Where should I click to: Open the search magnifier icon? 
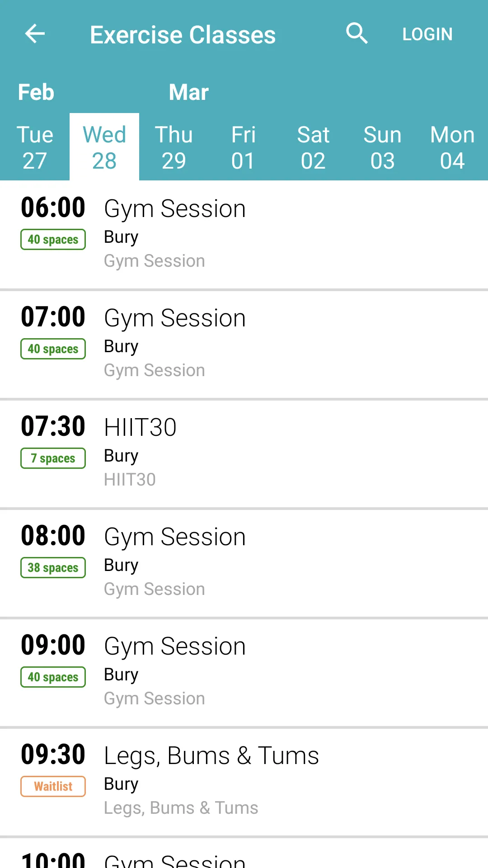357,34
